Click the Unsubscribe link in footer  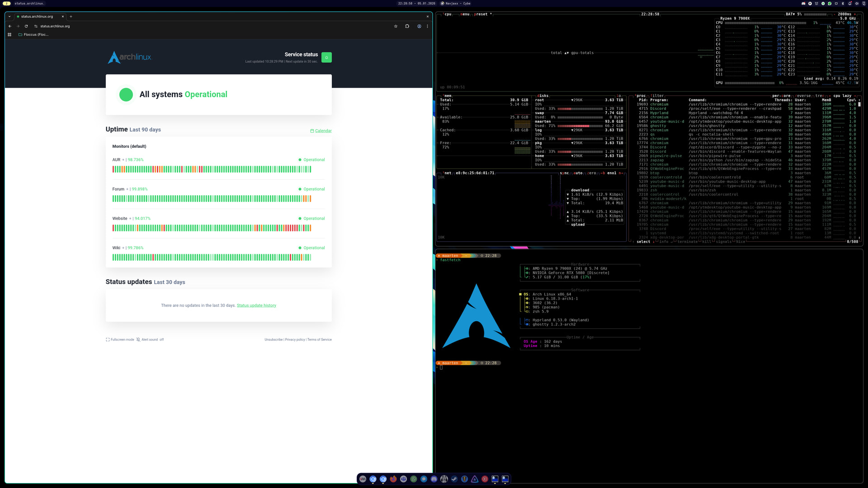point(274,340)
